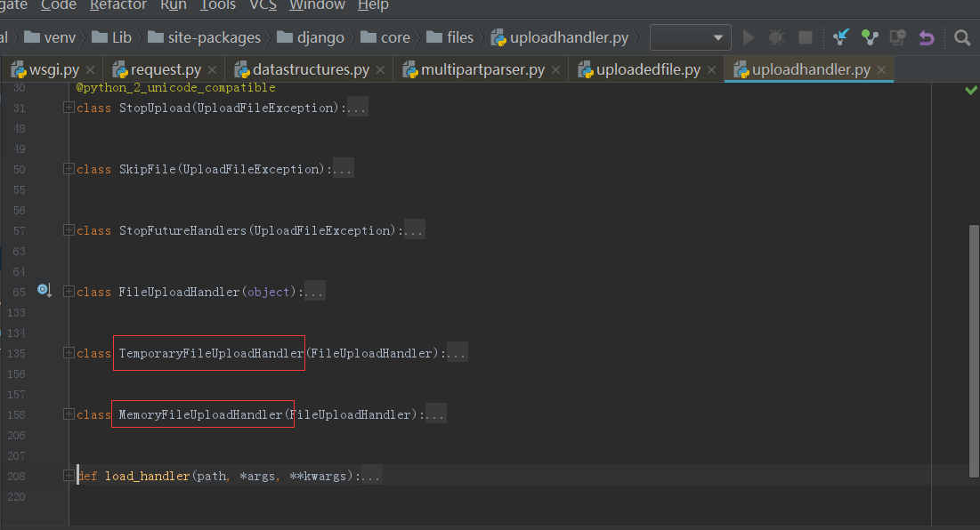Close the datastructures.py tab
This screenshot has width=980, height=530.
[x=381, y=70]
